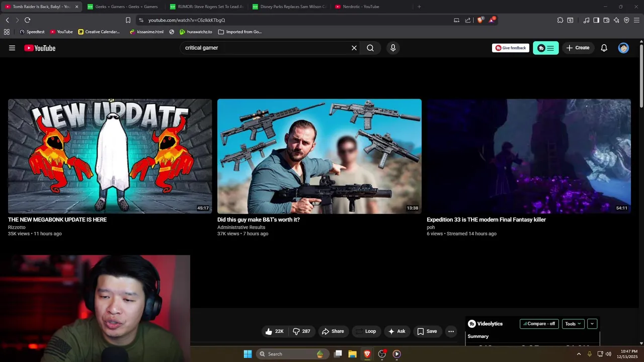Viewport: 644px width, 362px height.
Task: Toggle the browser sidebar panel icon
Action: pyautogui.click(x=596, y=20)
